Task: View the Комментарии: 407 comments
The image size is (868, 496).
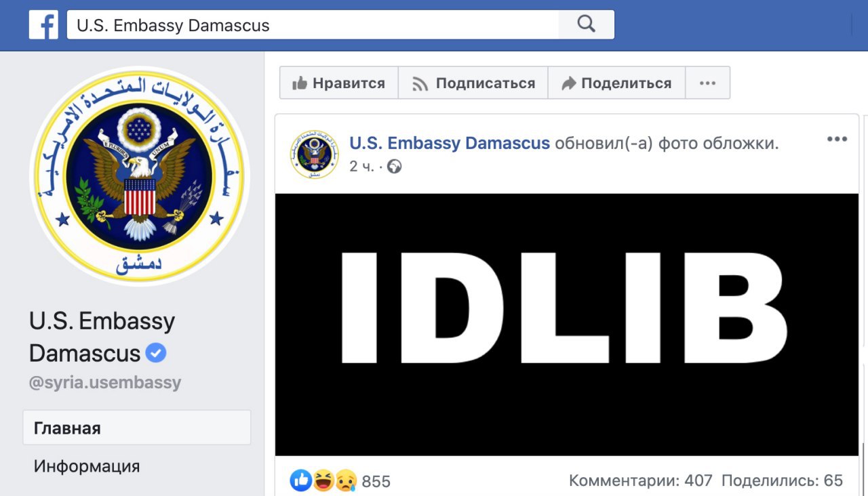Action: pos(641,481)
